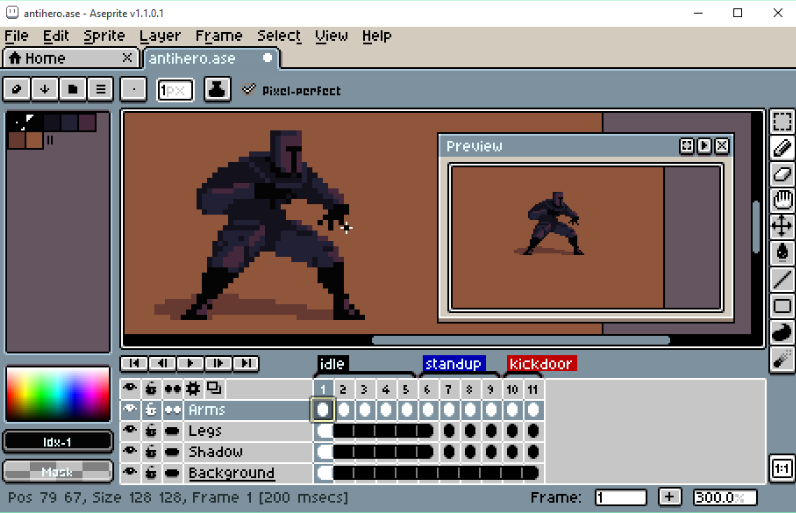The image size is (796, 513).
Task: Click the Mask background color button
Action: 57,472
